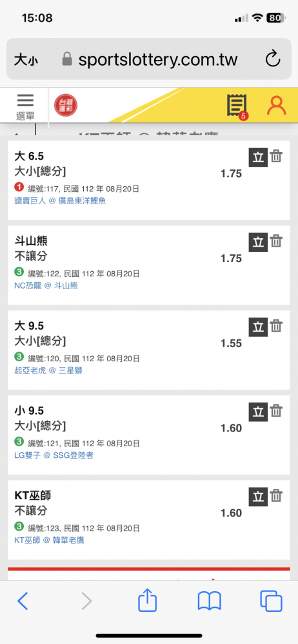The height and width of the screenshot is (644, 298).
Task: Open the 讀賣巨人 @ 廣島東洋鯉魚 match link
Action: tap(60, 201)
